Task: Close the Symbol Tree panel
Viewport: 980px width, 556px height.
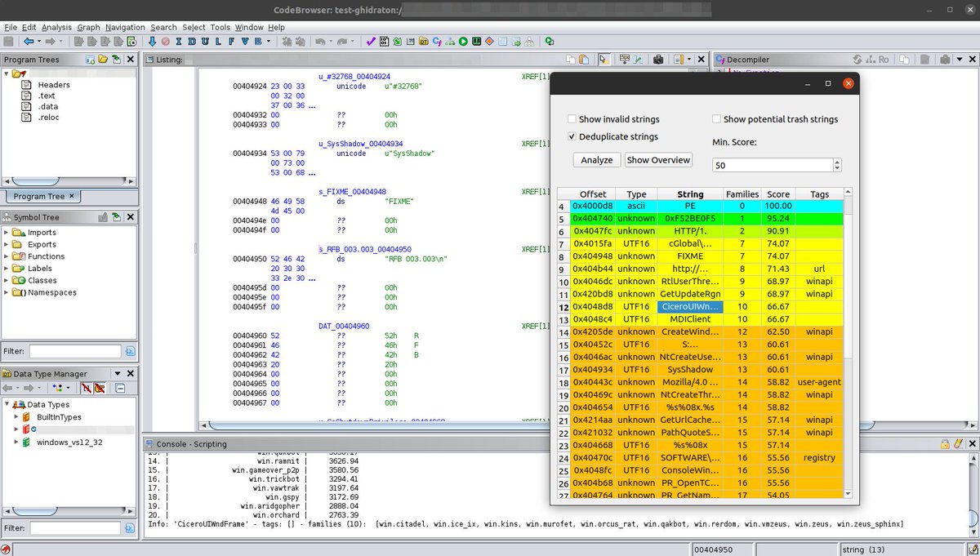Action: pyautogui.click(x=130, y=218)
